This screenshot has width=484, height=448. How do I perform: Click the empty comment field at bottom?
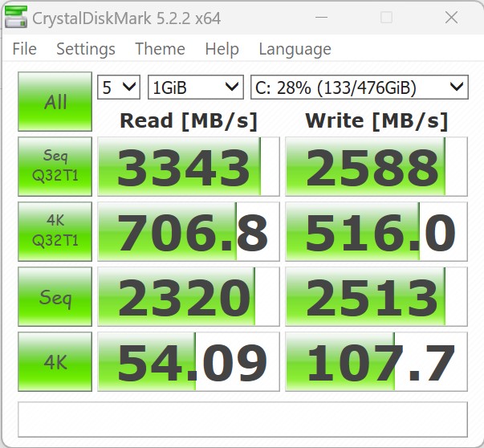coord(242,419)
